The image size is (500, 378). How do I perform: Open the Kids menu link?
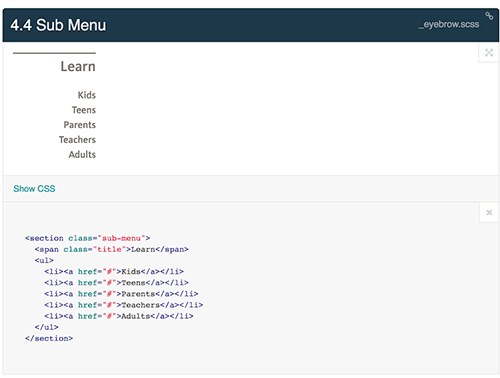coord(87,95)
